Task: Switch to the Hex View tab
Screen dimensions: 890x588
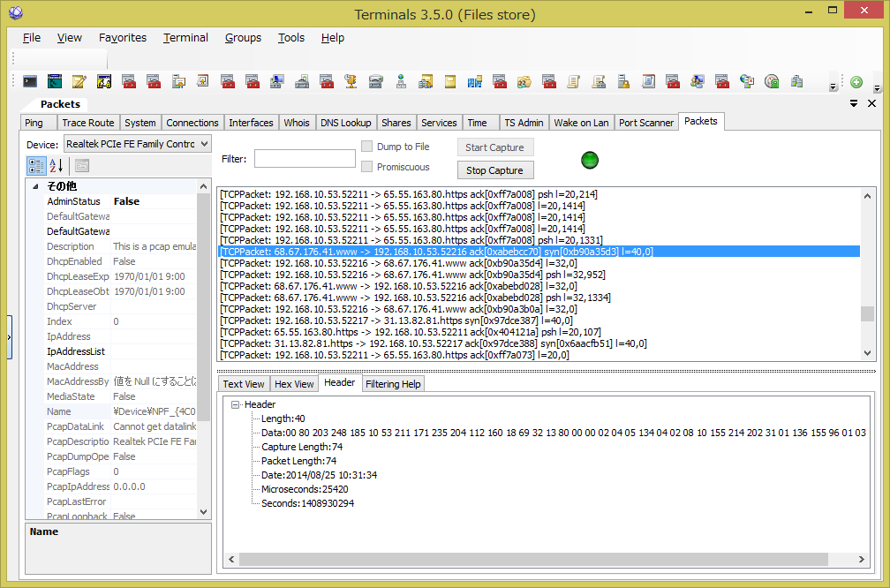Action: click(x=294, y=384)
